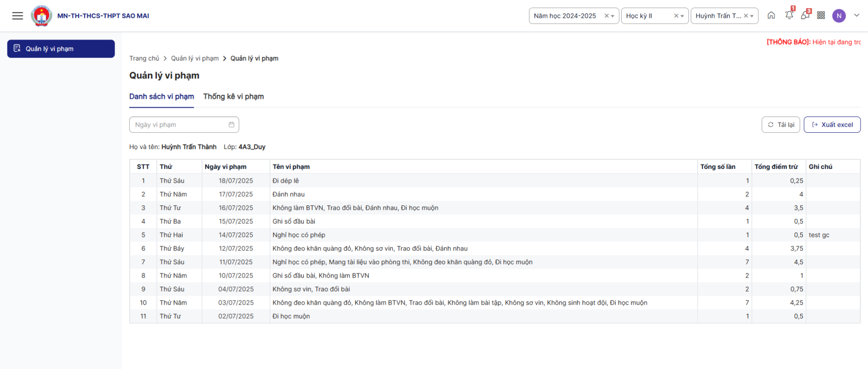Go to home via house icon
Screen dimensions: 868x369
(x=771, y=16)
